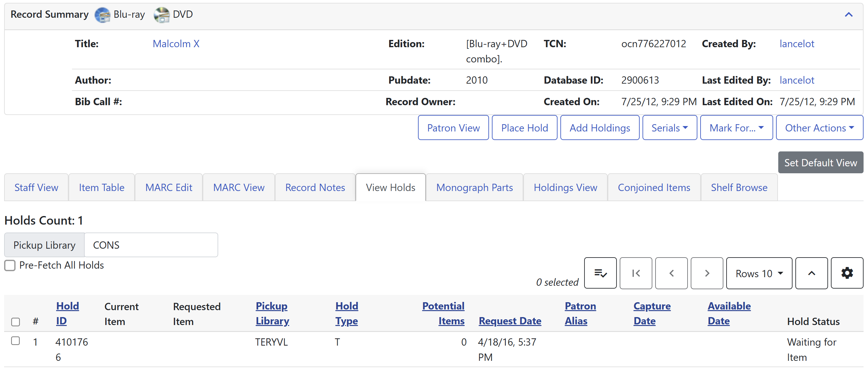Open the Rows 10 dropdown

click(x=759, y=273)
